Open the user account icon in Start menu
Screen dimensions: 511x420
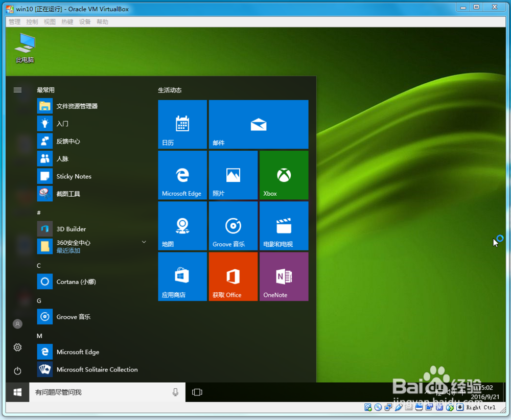coord(17,324)
